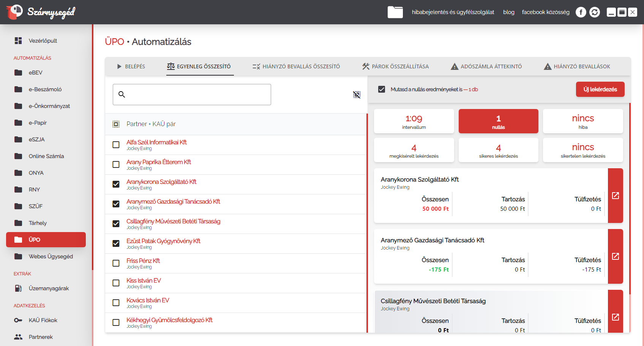
Task: Check the Alfa Szél Informatikai Kft checkbox
Action: 116,145
